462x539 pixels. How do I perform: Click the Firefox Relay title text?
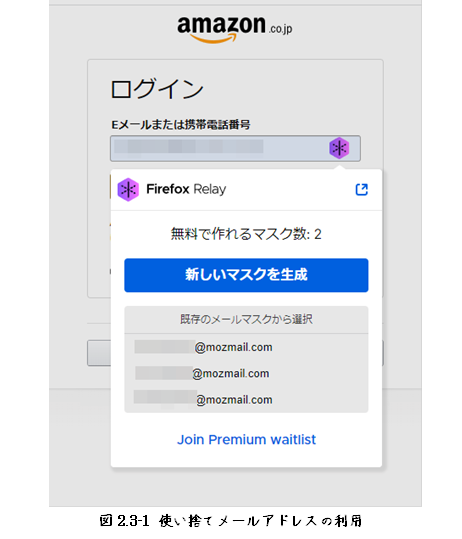click(186, 189)
